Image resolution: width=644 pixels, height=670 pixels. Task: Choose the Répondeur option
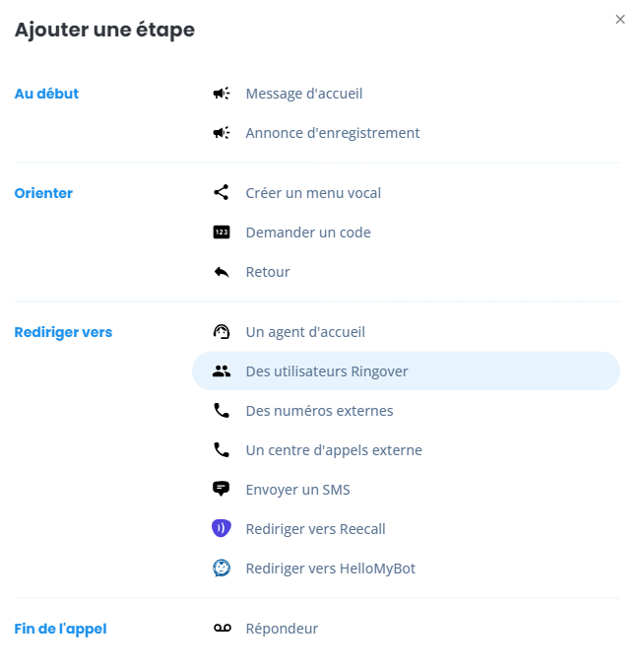click(406, 629)
